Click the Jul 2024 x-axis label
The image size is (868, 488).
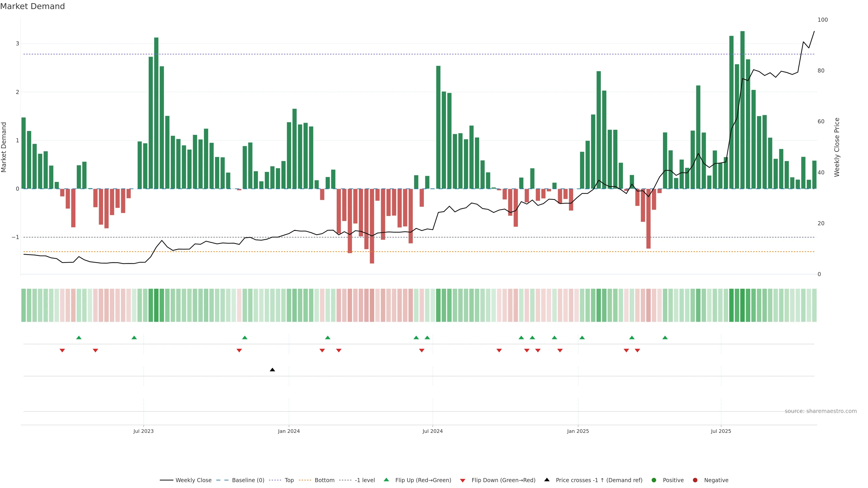tap(432, 431)
